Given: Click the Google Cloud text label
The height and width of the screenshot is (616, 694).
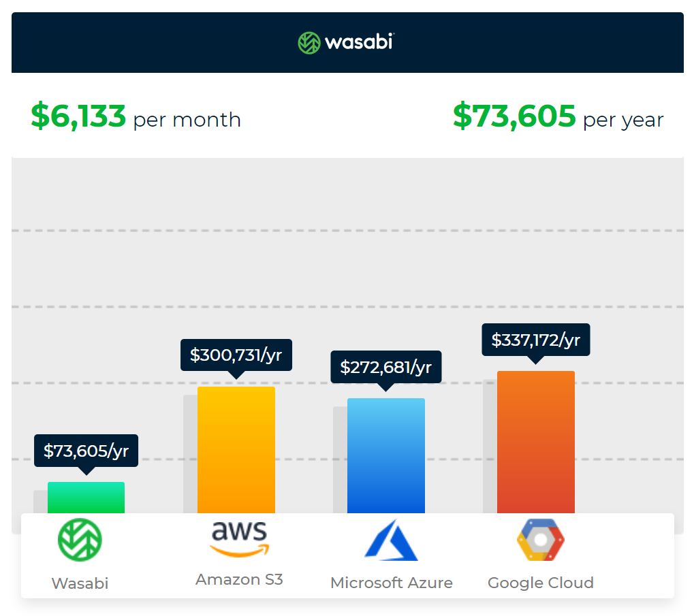Looking at the screenshot, I should pos(541,583).
